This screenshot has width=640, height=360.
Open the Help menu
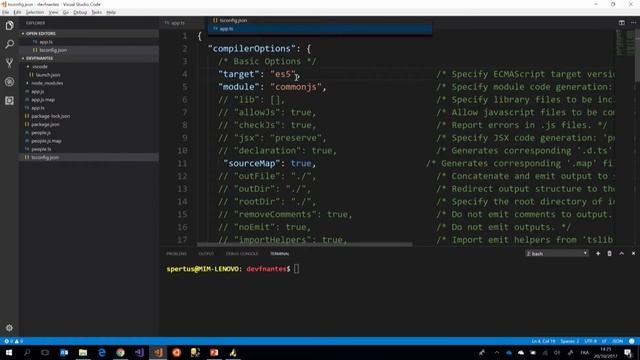pos(111,12)
